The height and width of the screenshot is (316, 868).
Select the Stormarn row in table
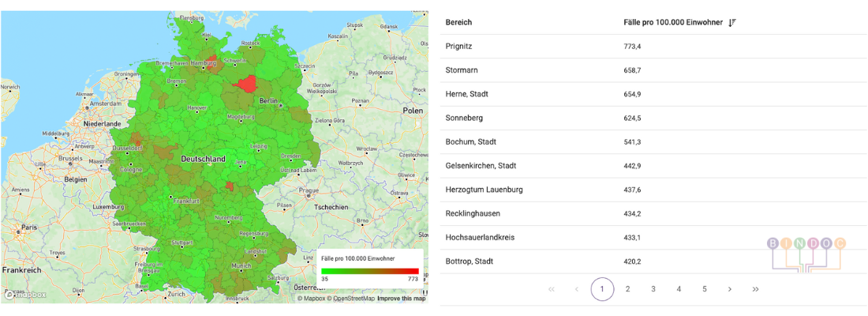651,70
